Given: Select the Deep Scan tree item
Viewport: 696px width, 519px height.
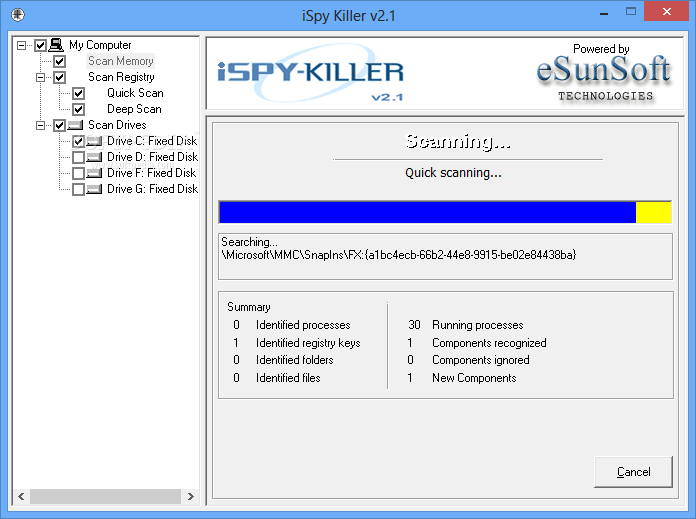Looking at the screenshot, I should pyautogui.click(x=134, y=109).
